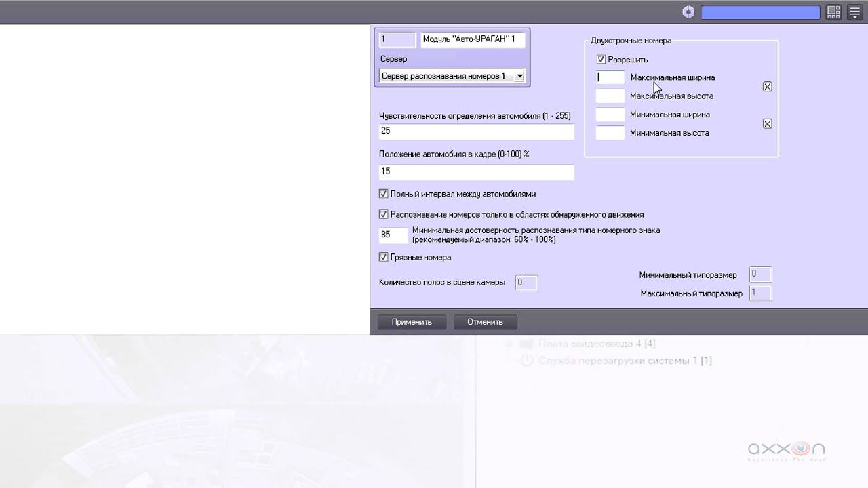Click the Максимальная ширина input field
868x488 pixels.
610,78
